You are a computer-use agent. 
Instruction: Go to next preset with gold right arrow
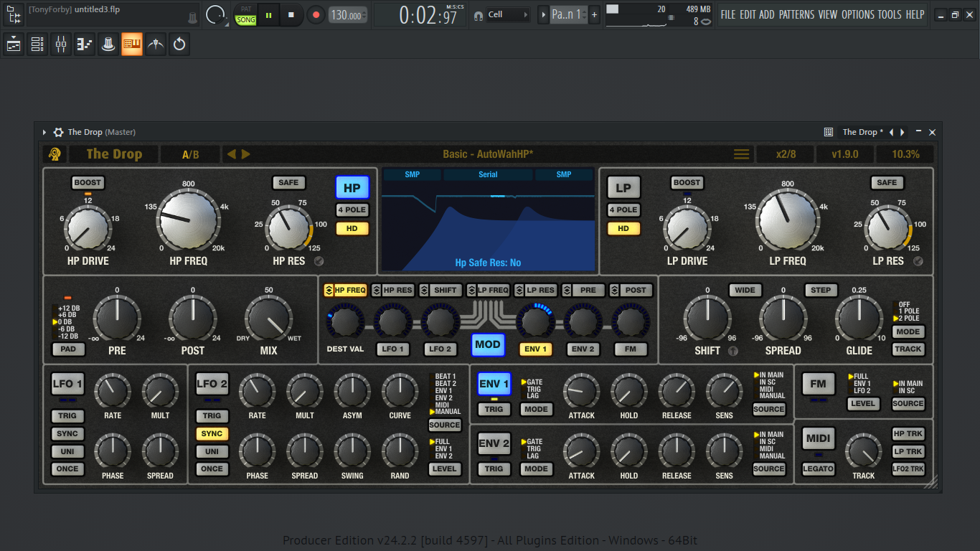[246, 154]
